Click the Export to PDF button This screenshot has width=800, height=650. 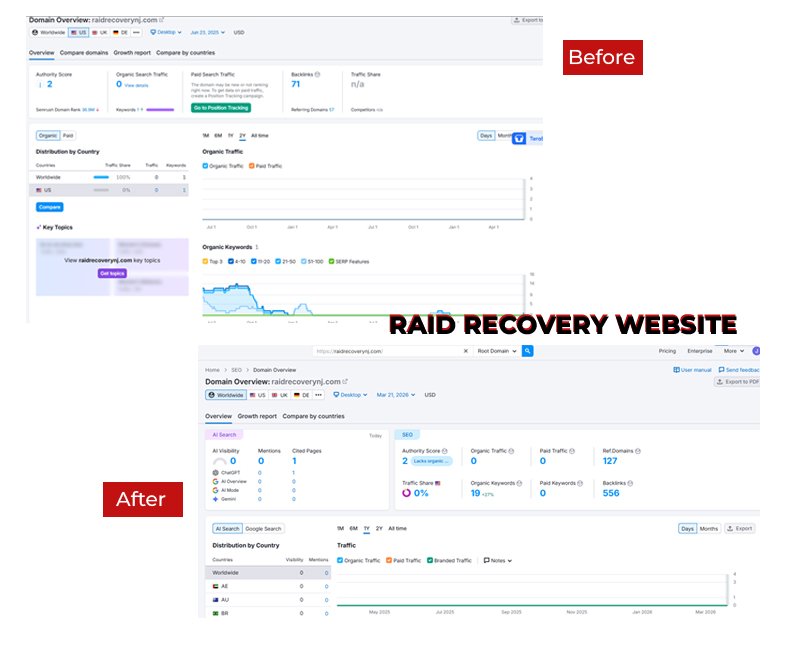[738, 382]
